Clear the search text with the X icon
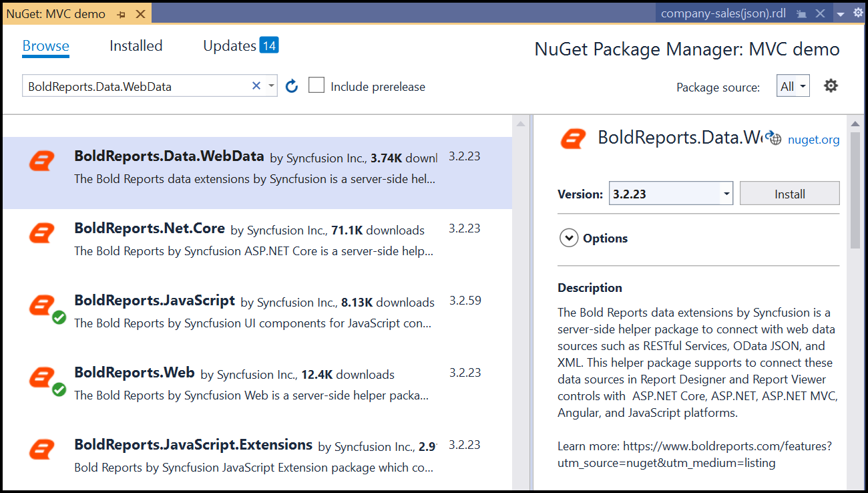 (256, 86)
